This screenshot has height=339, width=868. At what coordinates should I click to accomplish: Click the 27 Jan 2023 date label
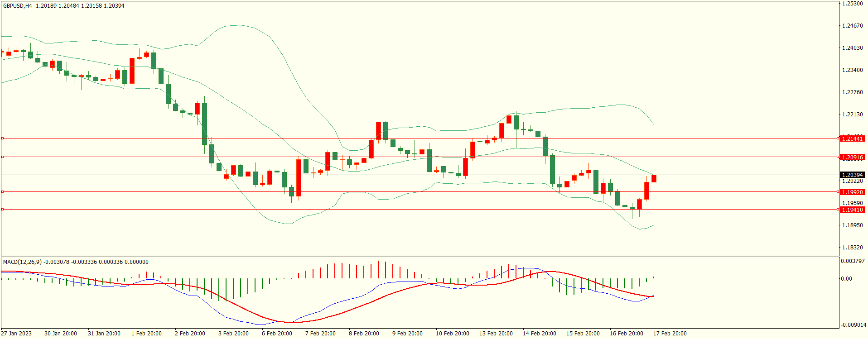[16, 334]
